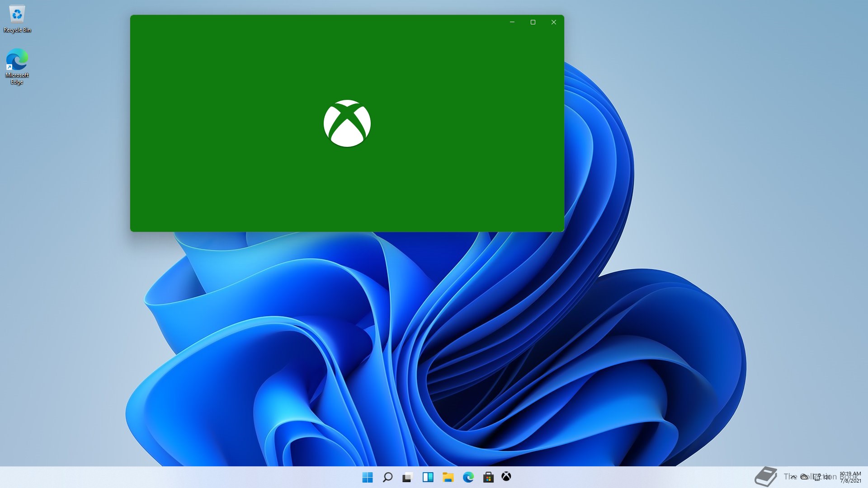Screen dimensions: 868x488
Task: Open the clock showing 10:19 AM
Action: [x=850, y=477]
